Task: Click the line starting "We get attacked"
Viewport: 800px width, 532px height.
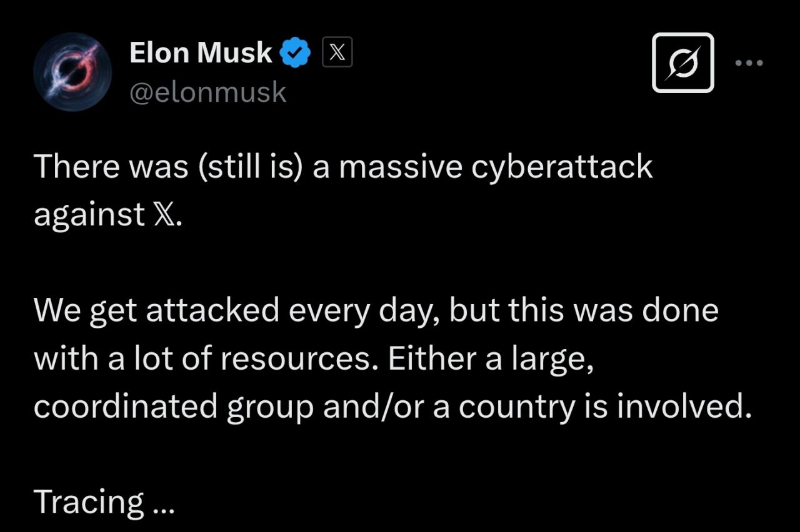Action: (x=376, y=312)
